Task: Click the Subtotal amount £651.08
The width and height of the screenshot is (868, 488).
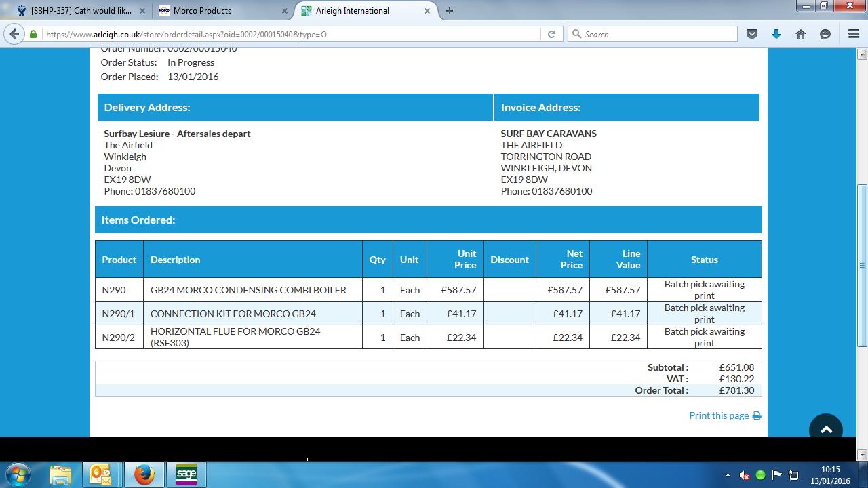Action: (737, 367)
